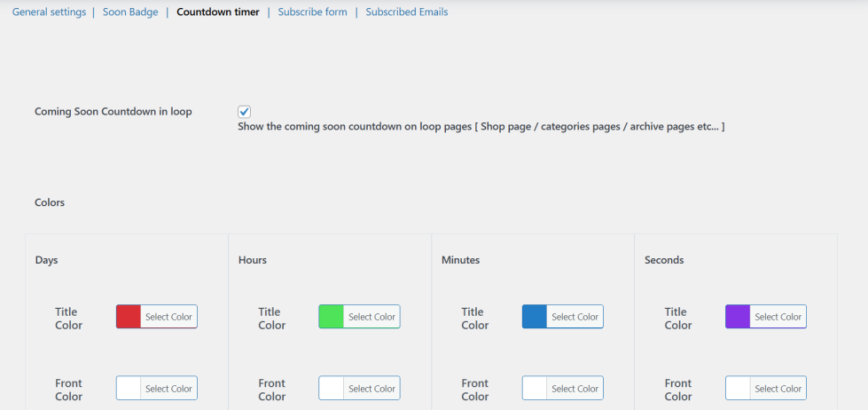The height and width of the screenshot is (410, 868).
Task: Click the white Days Front Color swatch
Action: pyautogui.click(x=129, y=388)
